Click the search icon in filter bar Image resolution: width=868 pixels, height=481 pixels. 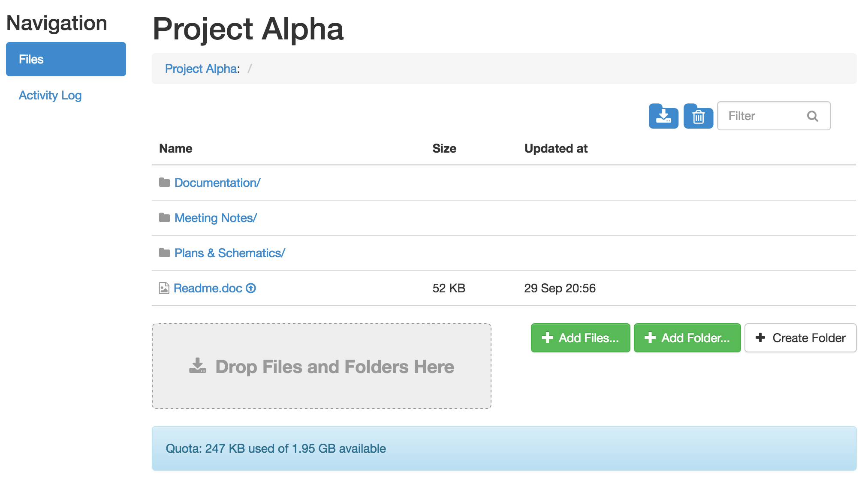click(814, 116)
